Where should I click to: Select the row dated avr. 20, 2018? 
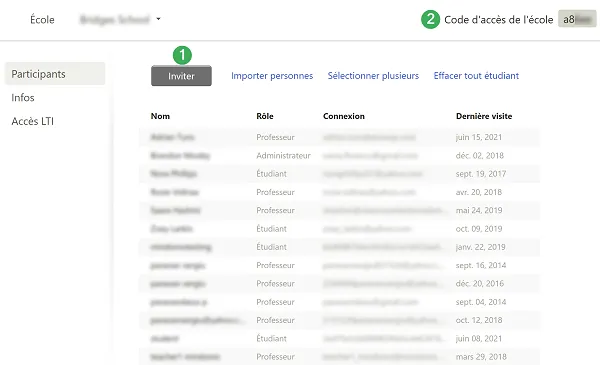tap(340, 192)
